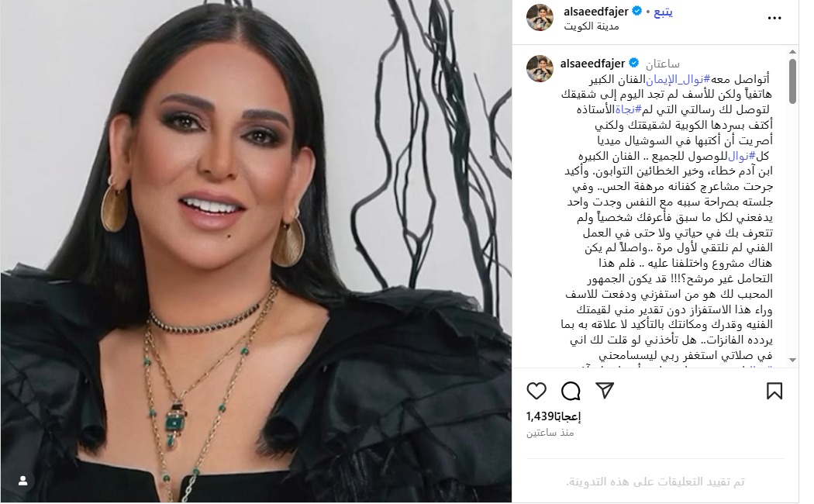View the 1,439 likes list

pos(554,416)
